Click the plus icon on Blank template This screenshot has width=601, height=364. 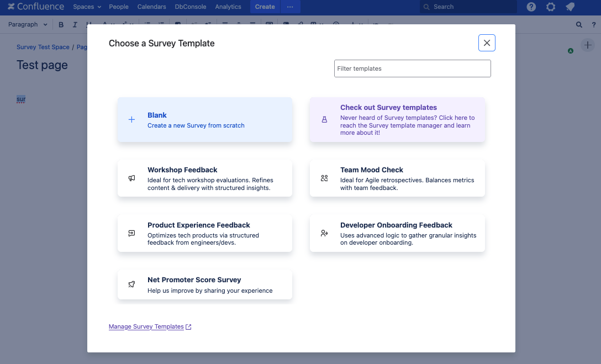131,120
